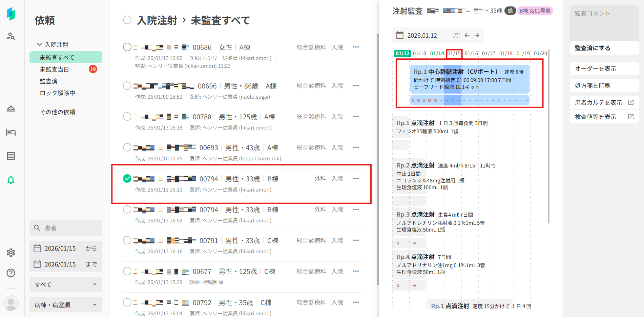The image size is (644, 317).
Task: Select the checkbox for patient 00696
Action: (127, 86)
